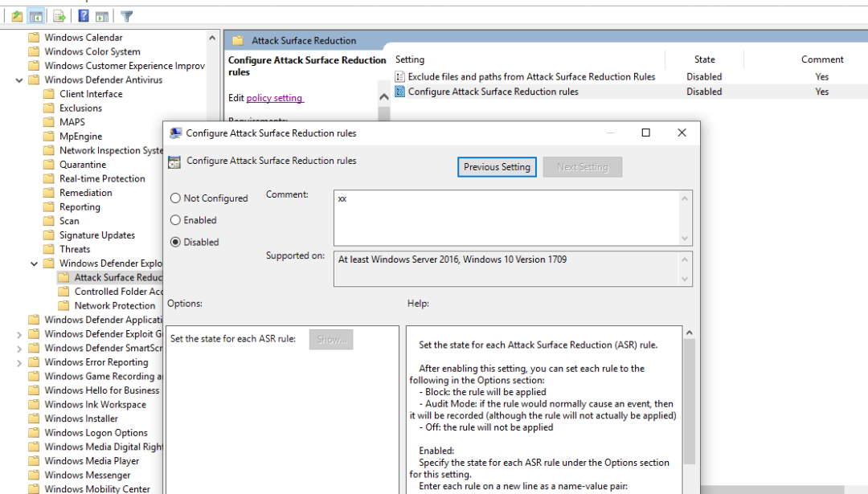Select the Remediation tree item

tap(86, 193)
